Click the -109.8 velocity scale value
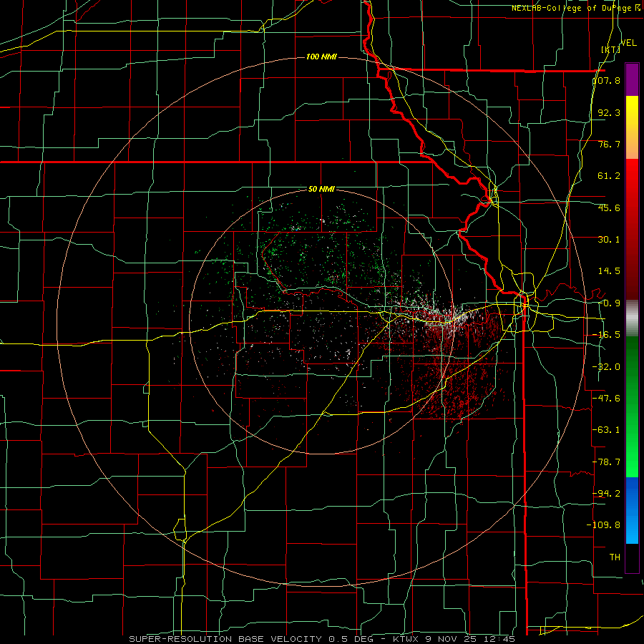 pos(603,525)
